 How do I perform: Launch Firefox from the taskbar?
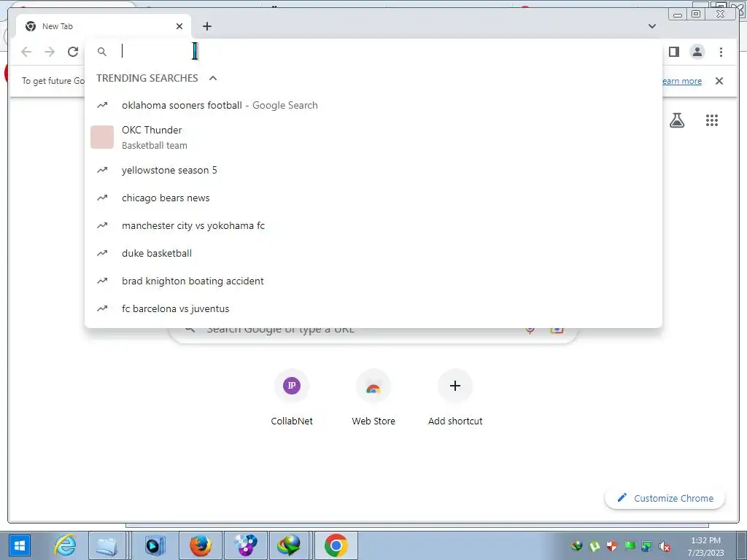200,545
